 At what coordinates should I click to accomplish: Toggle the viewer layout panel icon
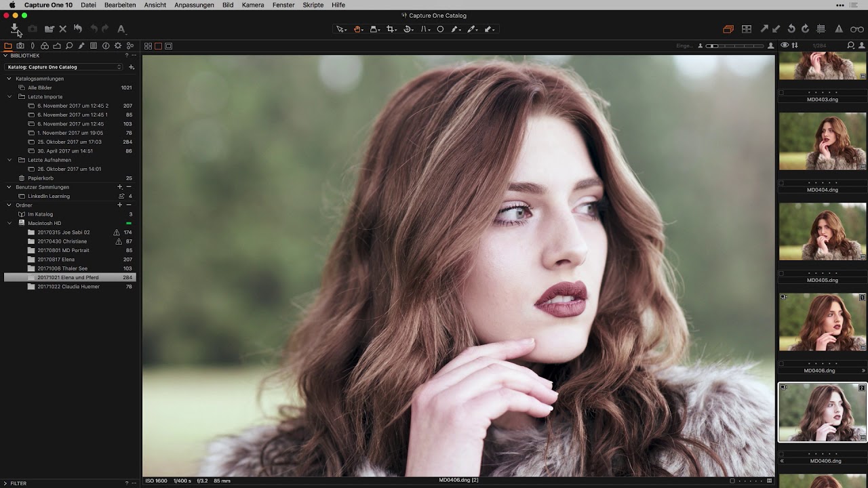click(747, 29)
